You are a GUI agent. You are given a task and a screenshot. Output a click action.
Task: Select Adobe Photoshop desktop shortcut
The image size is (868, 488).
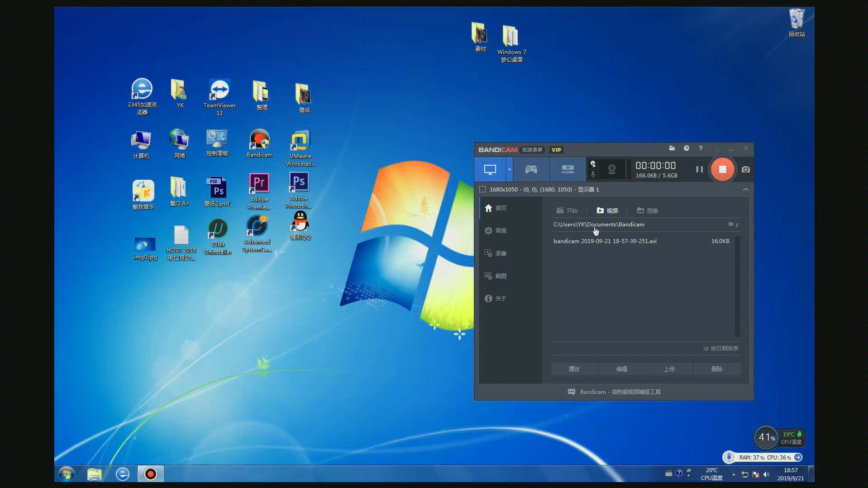299,190
